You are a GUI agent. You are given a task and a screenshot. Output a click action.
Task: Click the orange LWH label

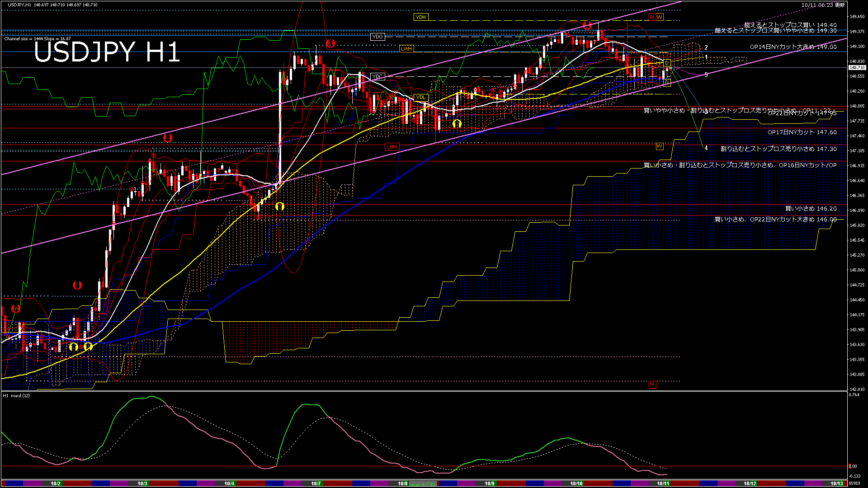tap(406, 49)
